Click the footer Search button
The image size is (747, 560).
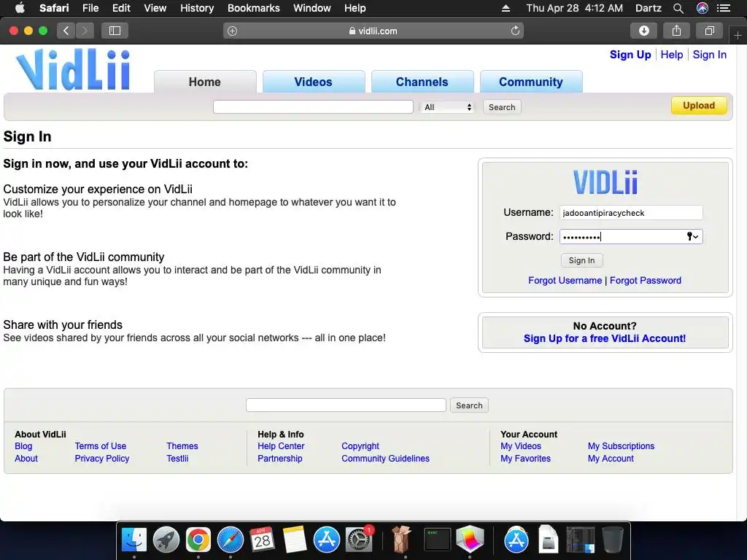pos(469,405)
